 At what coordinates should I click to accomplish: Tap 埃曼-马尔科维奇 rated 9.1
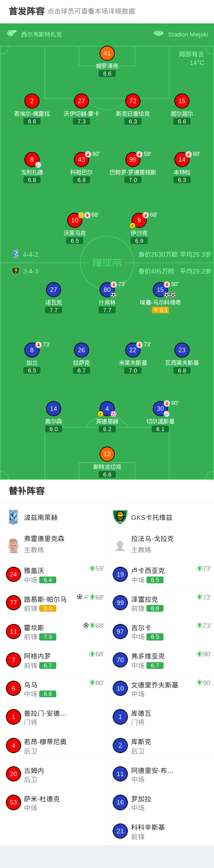pos(160,290)
